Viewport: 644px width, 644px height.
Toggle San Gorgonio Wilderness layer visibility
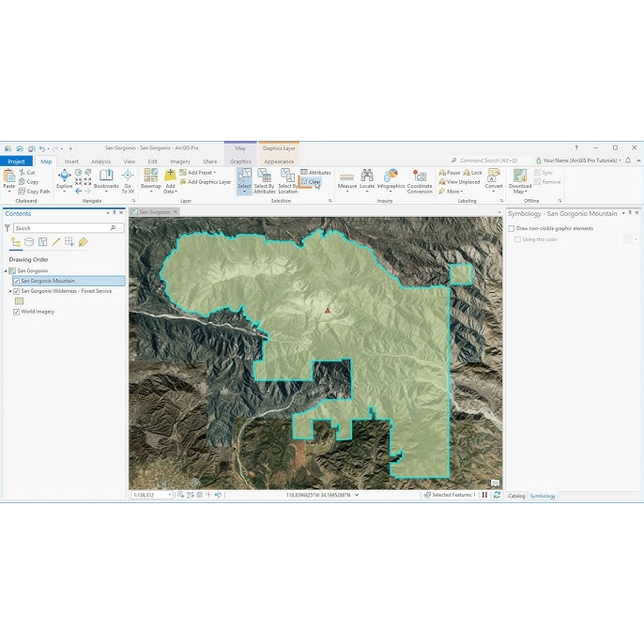coord(17,291)
